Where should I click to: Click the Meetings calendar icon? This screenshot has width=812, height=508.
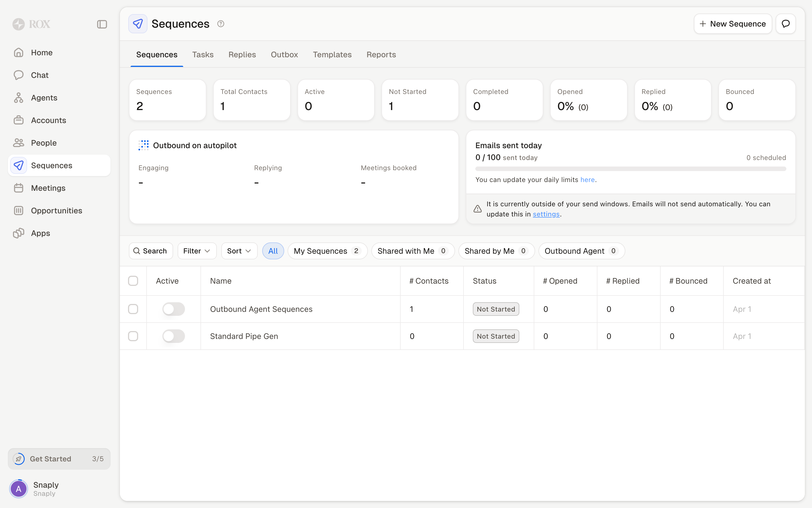coord(19,188)
